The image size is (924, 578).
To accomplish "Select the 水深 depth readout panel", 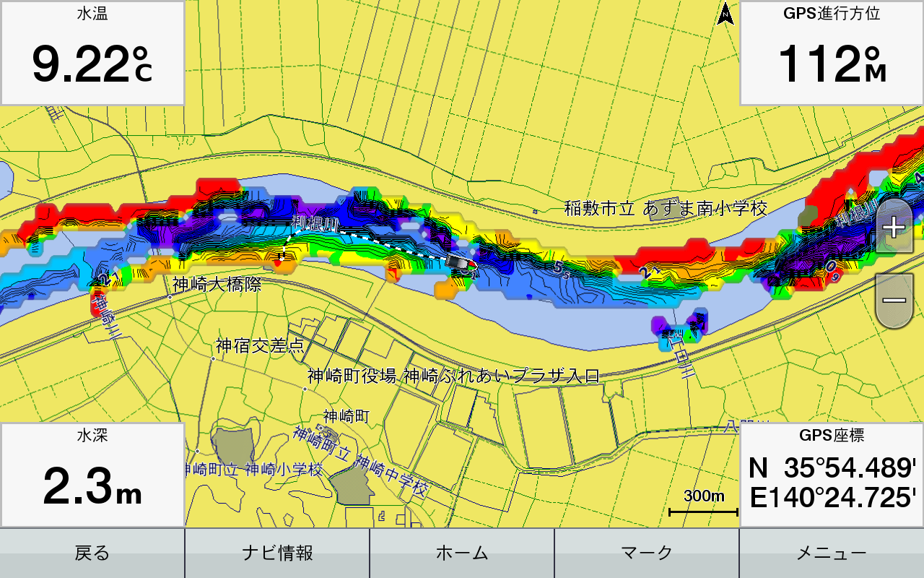I will pos(92,475).
